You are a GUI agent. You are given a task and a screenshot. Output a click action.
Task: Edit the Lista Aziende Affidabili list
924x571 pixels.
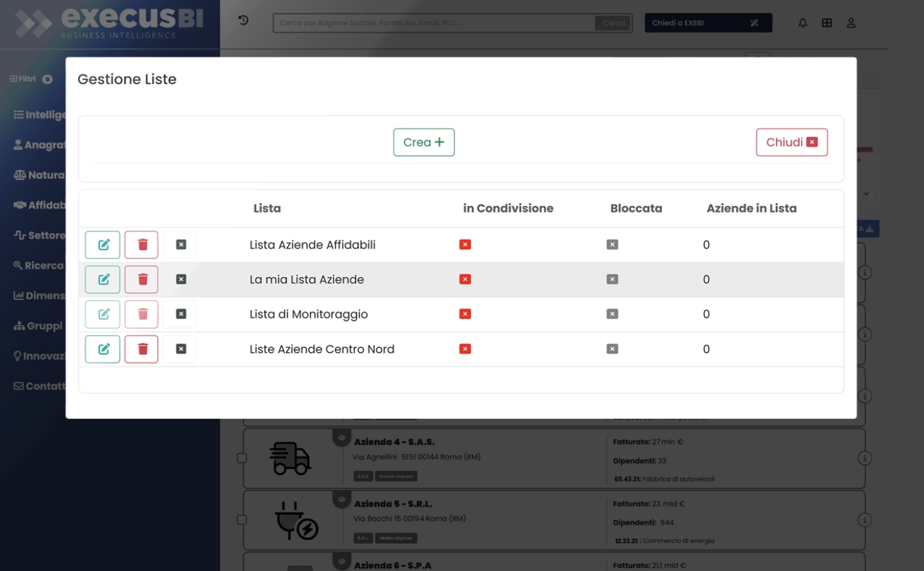[102, 245]
